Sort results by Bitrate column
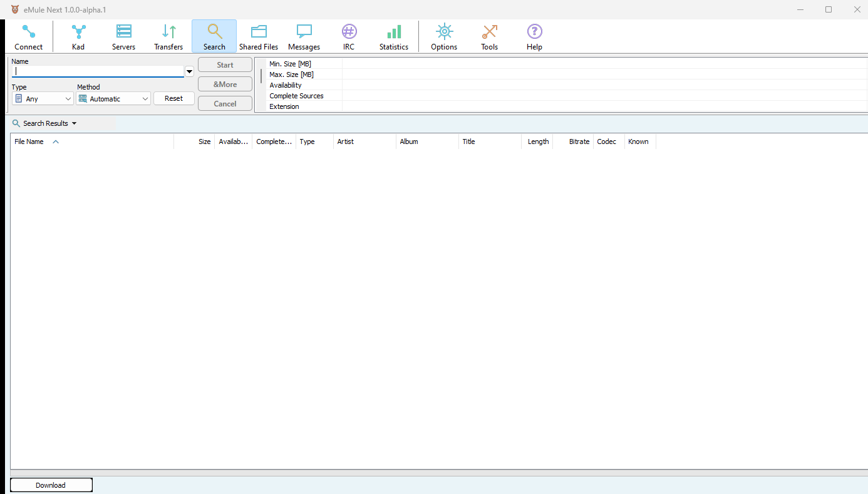 [x=573, y=142]
